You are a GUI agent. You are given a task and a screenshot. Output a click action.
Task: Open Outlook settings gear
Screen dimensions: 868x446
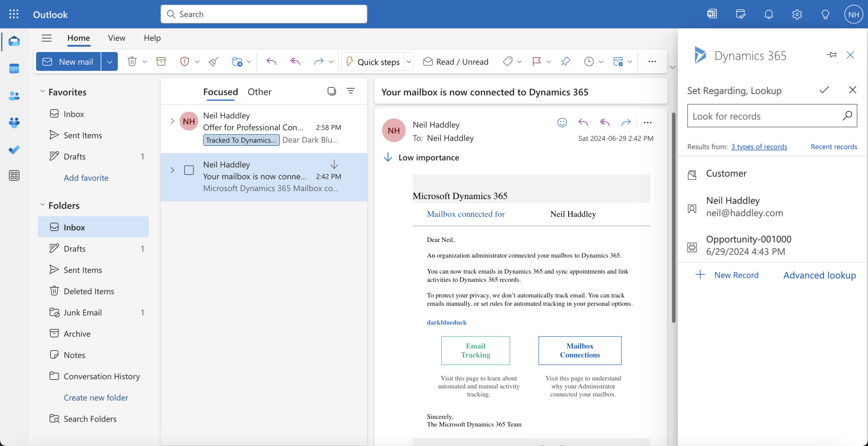coord(797,14)
